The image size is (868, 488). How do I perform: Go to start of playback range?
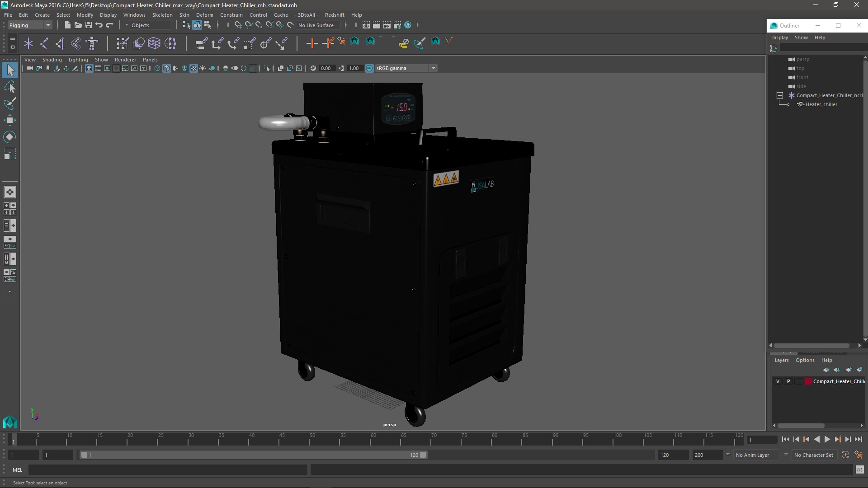(785, 439)
